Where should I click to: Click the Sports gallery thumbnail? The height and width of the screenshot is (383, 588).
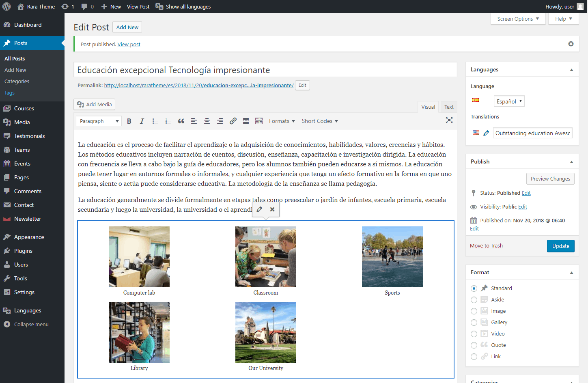pos(392,257)
